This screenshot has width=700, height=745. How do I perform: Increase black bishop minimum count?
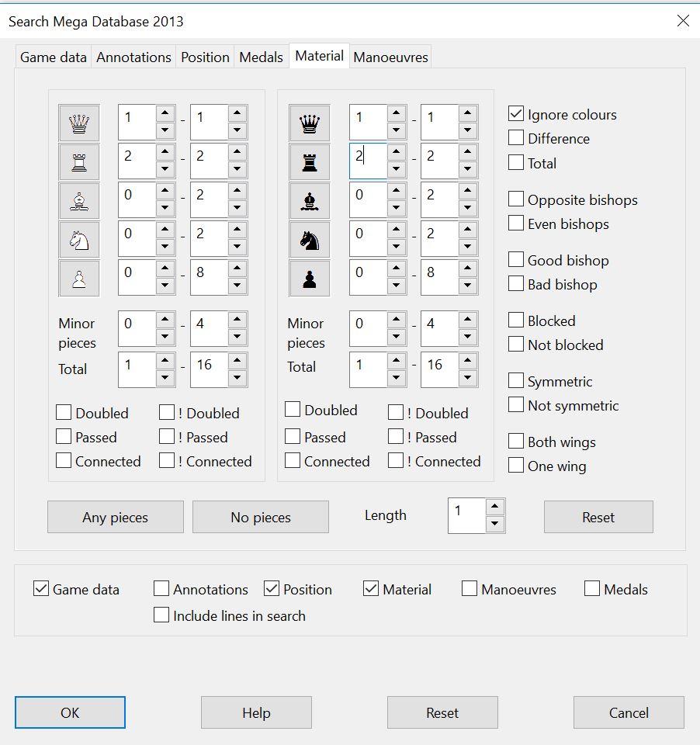point(397,191)
